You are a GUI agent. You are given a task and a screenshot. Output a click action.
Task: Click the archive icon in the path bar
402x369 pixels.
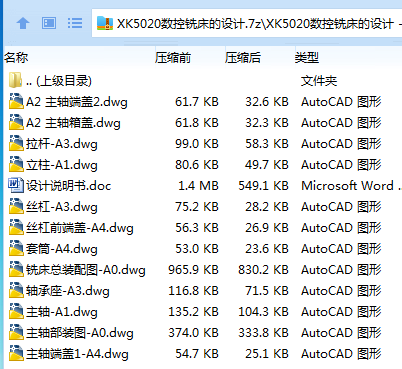[x=104, y=24]
